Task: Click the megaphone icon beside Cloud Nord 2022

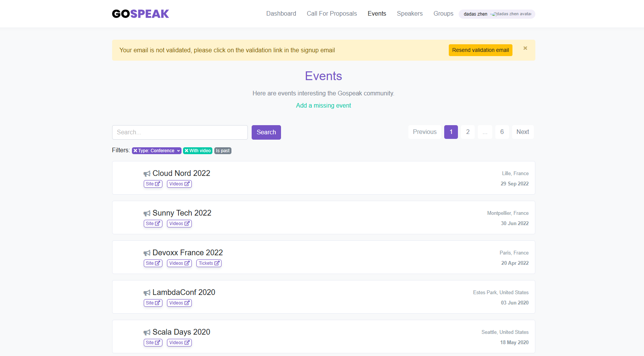Action: pyautogui.click(x=147, y=174)
